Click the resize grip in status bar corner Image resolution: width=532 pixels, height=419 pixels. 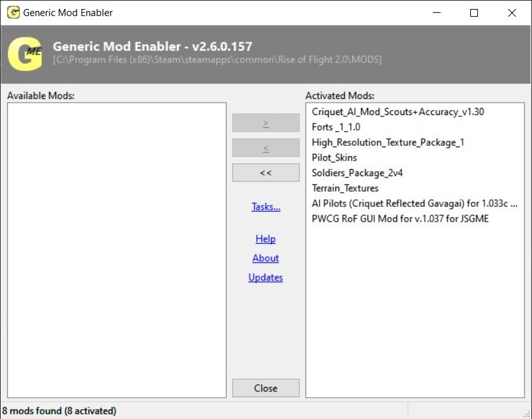click(527, 414)
